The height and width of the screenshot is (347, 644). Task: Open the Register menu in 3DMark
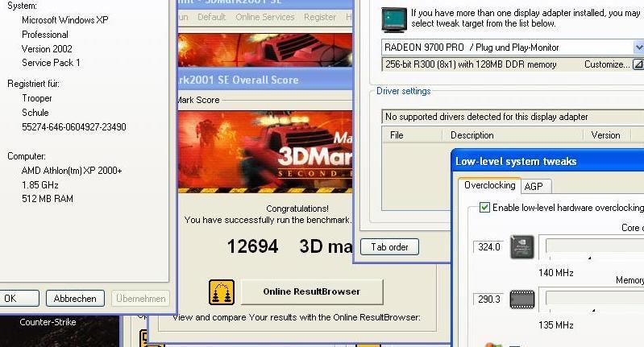[320, 17]
